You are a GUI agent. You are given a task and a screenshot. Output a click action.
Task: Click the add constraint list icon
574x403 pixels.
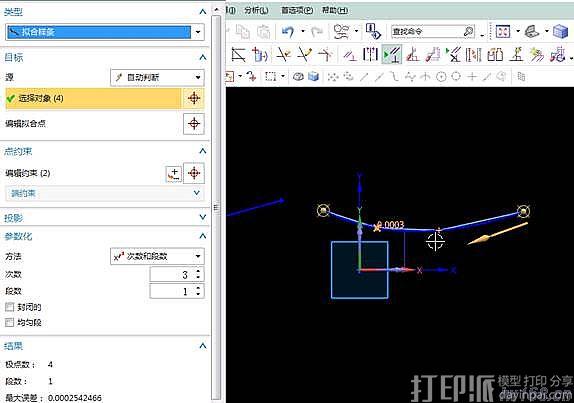click(174, 173)
